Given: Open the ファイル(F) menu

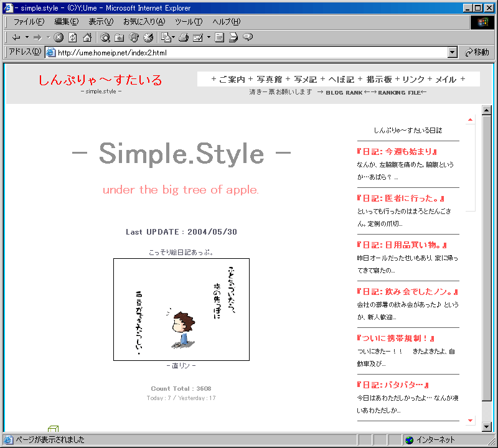Looking at the screenshot, I should coord(29,22).
